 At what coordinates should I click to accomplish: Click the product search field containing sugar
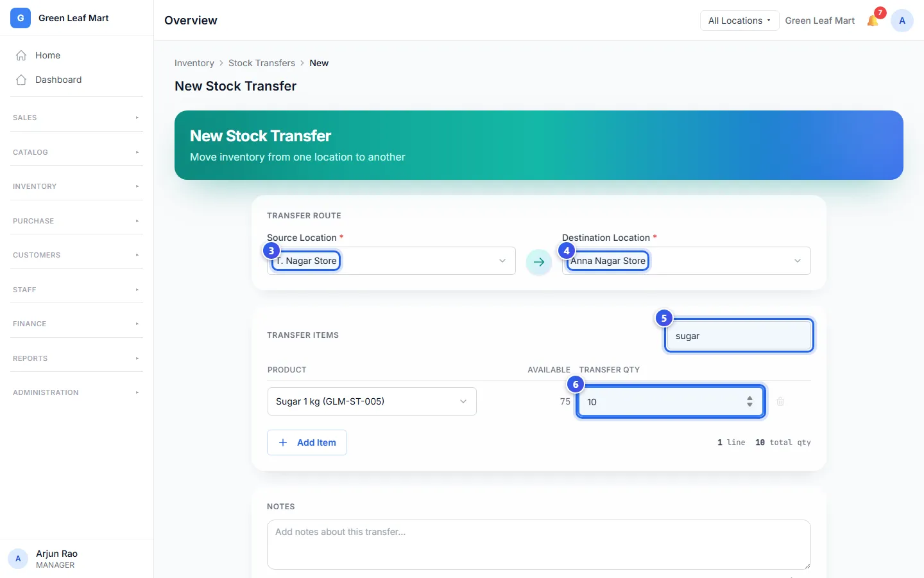pos(739,336)
